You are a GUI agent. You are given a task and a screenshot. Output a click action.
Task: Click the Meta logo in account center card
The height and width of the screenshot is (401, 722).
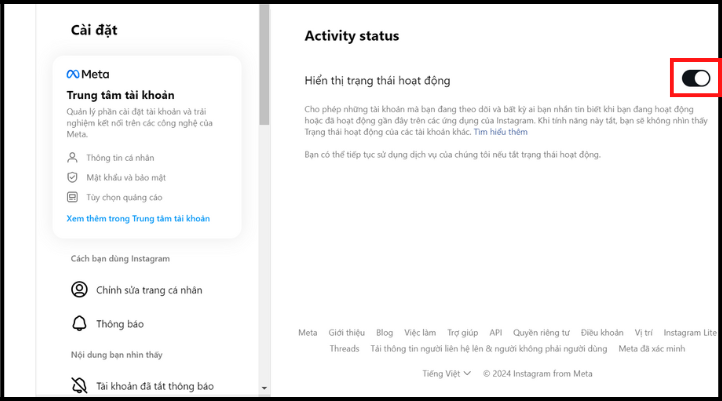coord(88,74)
